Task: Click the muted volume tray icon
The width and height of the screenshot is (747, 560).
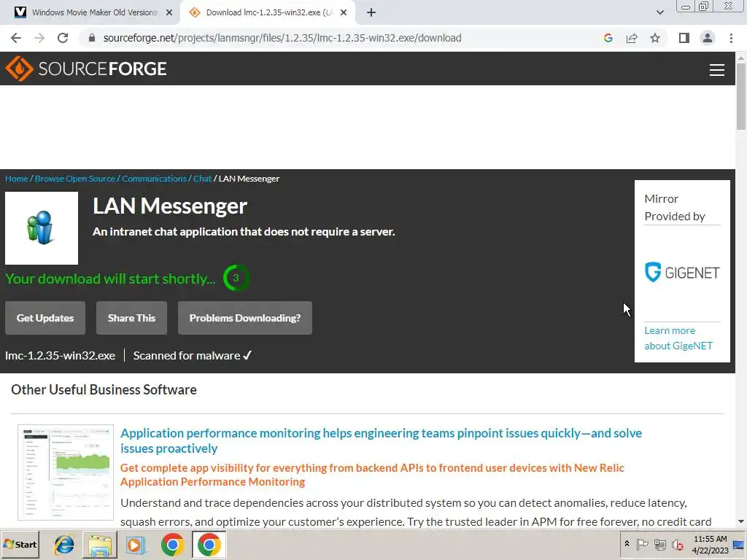Action: point(677,544)
